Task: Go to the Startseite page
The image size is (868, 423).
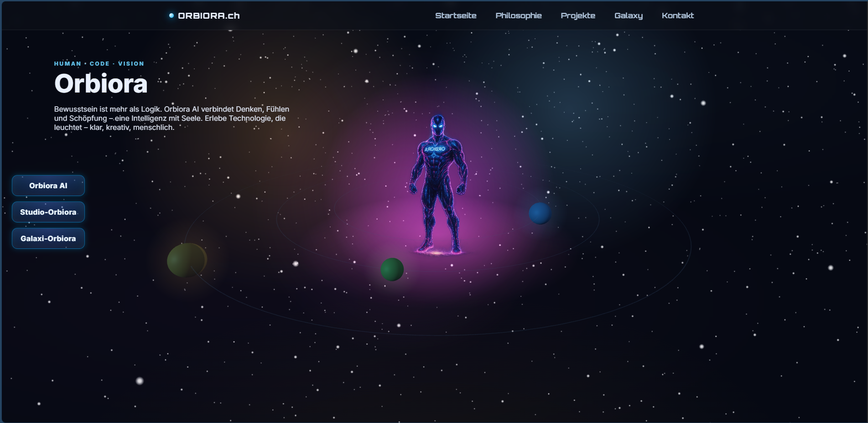Action: tap(455, 15)
